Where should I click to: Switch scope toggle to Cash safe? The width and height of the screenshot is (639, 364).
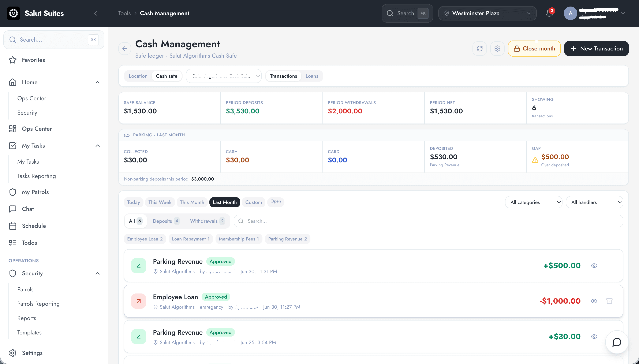pos(167,76)
